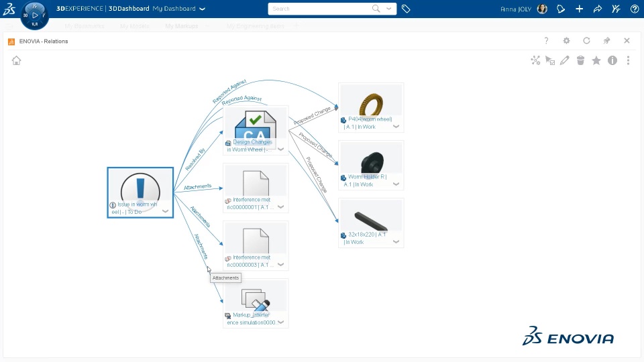Open Anna JOLY's profile avatar
The width and height of the screenshot is (644, 362).
point(542,9)
